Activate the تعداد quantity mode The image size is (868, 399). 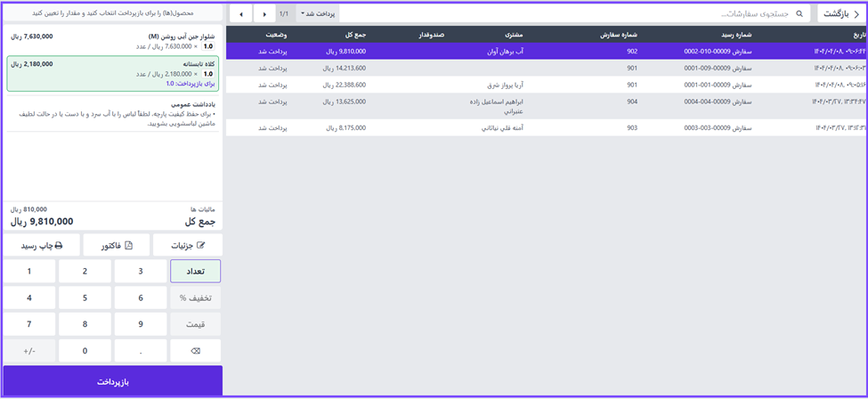(x=196, y=272)
